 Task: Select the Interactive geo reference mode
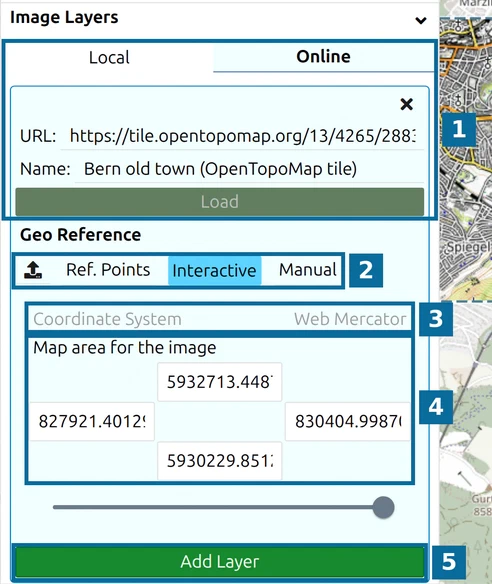point(215,270)
